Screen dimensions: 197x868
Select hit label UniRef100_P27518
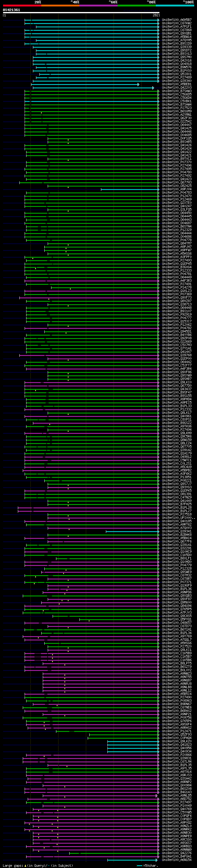(x=177, y=514)
